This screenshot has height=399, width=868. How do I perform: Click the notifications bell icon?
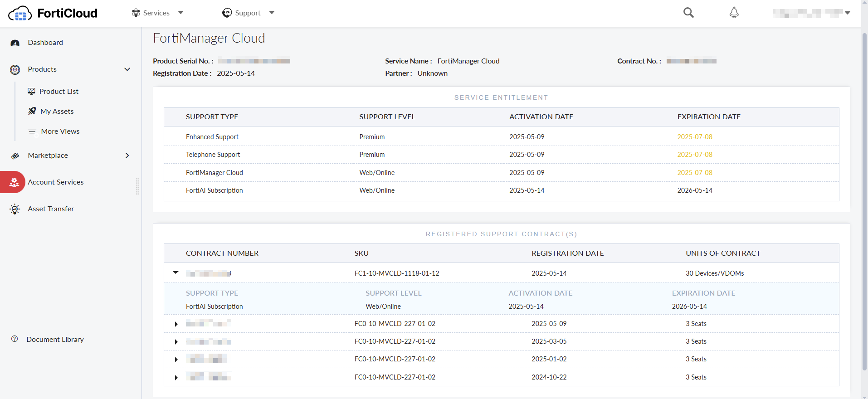734,13
